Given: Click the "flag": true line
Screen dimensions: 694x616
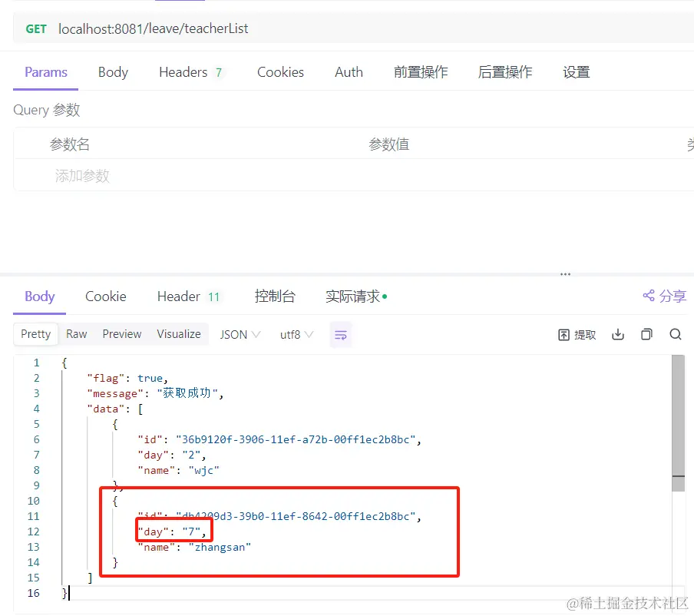Looking at the screenshot, I should [x=127, y=378].
